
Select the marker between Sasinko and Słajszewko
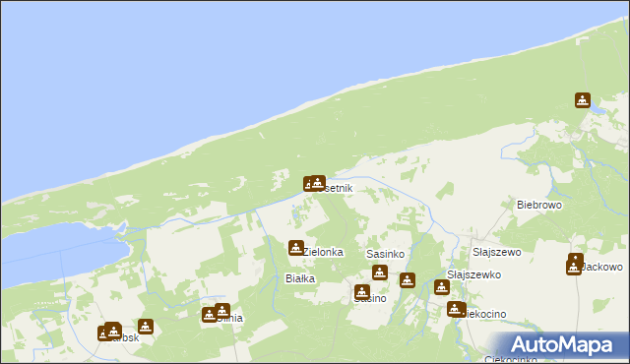[408, 280]
